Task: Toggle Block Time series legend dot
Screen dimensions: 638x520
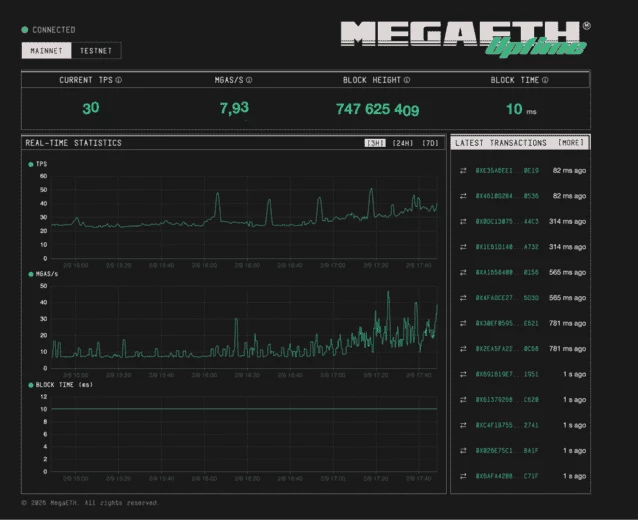Action: [x=30, y=384]
